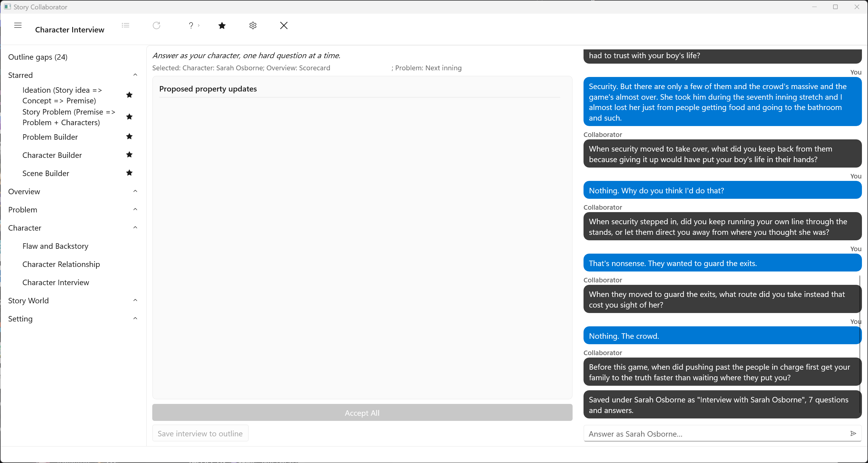868x463 pixels.
Task: Toggle star next to Problem Builder
Action: [x=130, y=136]
